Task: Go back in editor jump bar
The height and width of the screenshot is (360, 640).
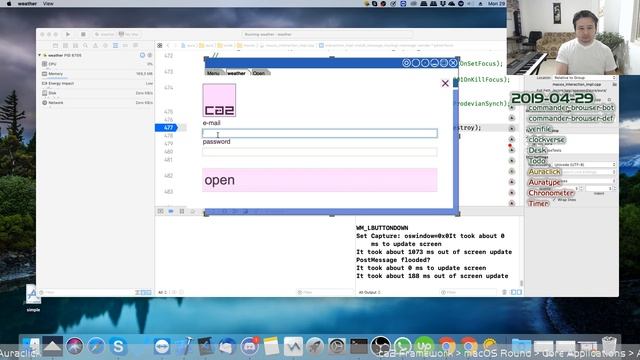Action: pos(168,45)
